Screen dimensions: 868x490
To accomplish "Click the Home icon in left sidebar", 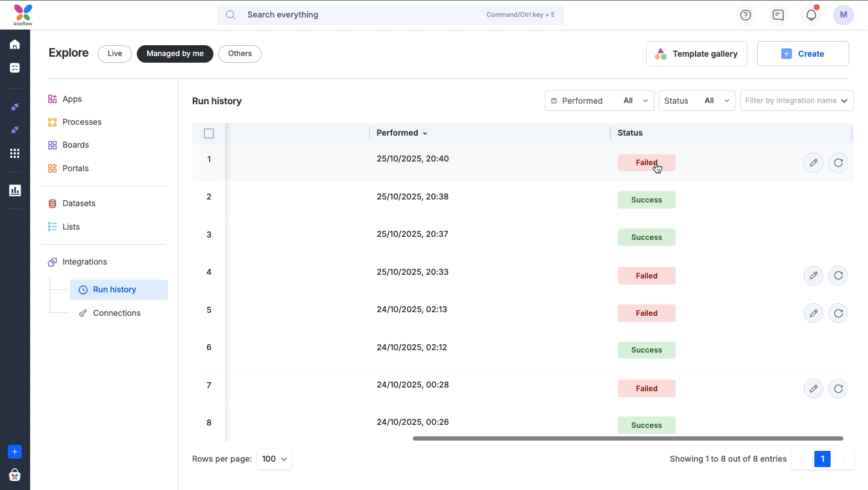I will 15,45.
